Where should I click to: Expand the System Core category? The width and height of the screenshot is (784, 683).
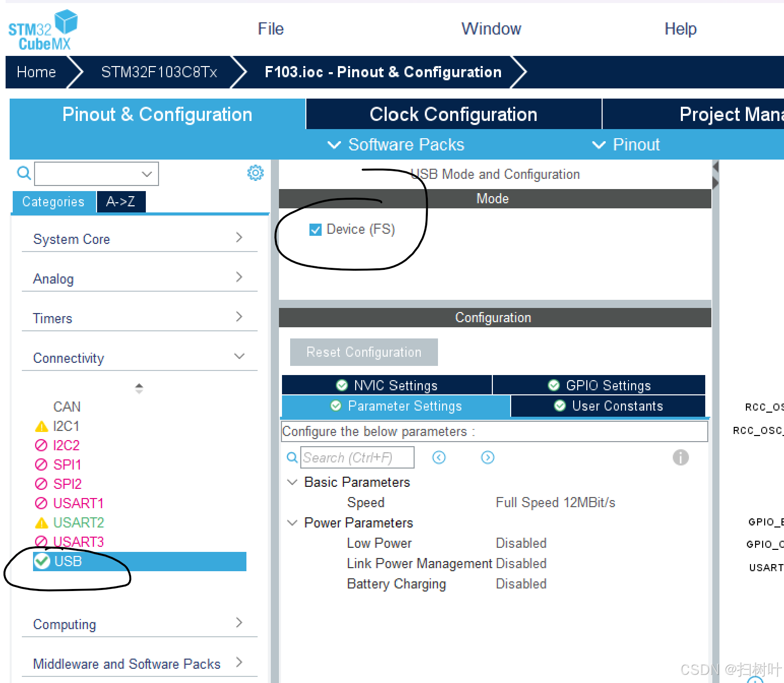140,238
